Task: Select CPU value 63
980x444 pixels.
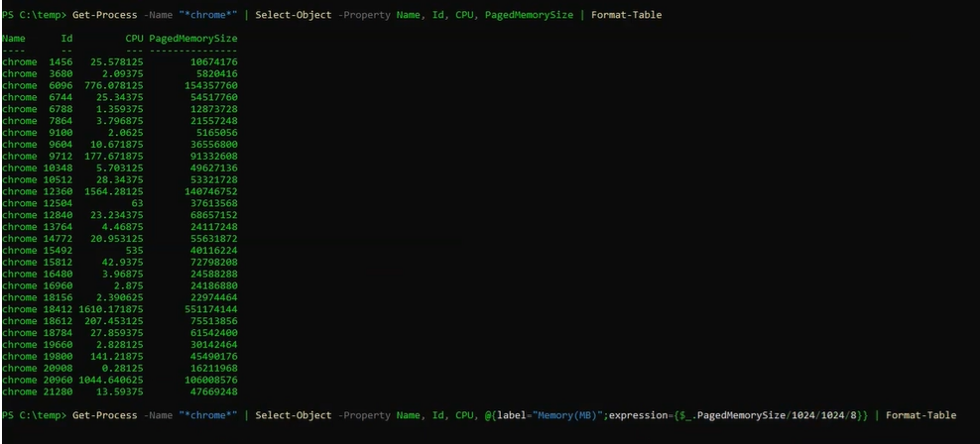Action: tap(138, 203)
